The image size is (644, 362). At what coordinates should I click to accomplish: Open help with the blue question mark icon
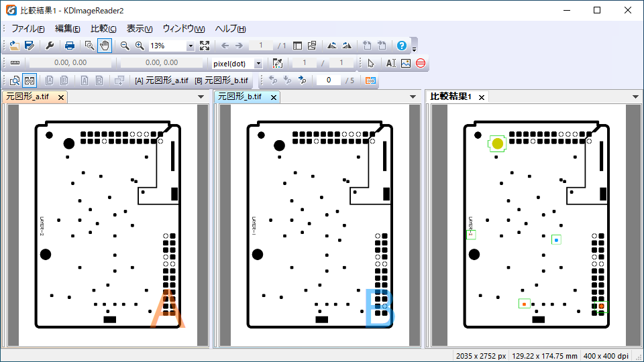[x=402, y=46]
